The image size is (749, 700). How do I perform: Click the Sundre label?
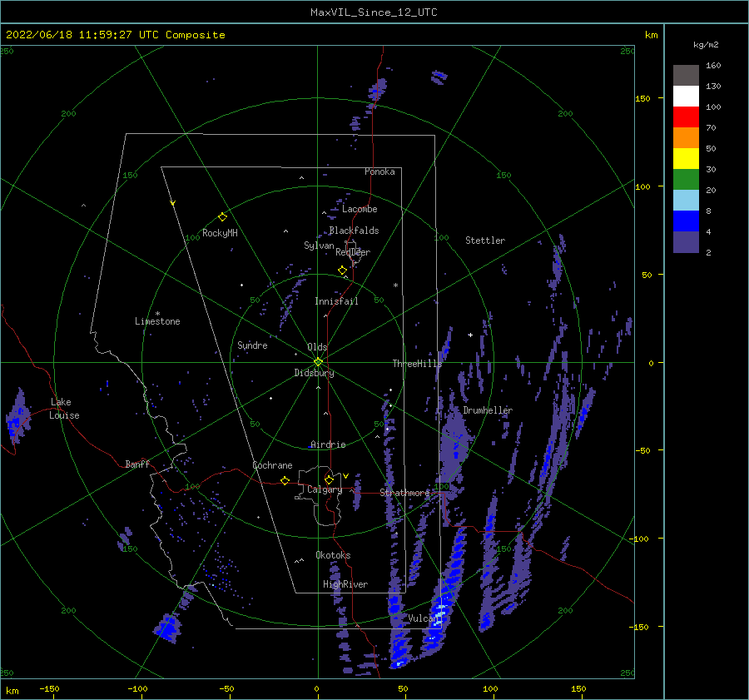click(252, 345)
